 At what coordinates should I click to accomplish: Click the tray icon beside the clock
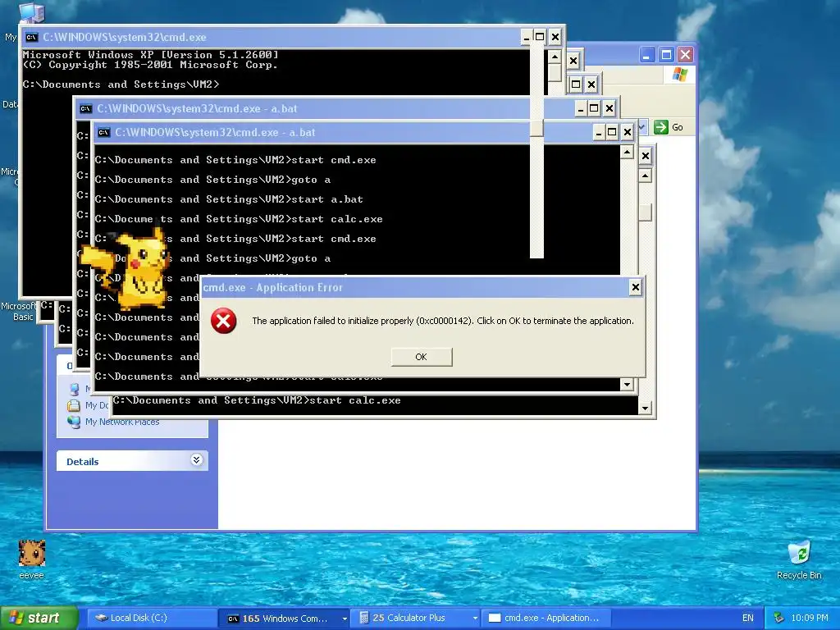[779, 618]
